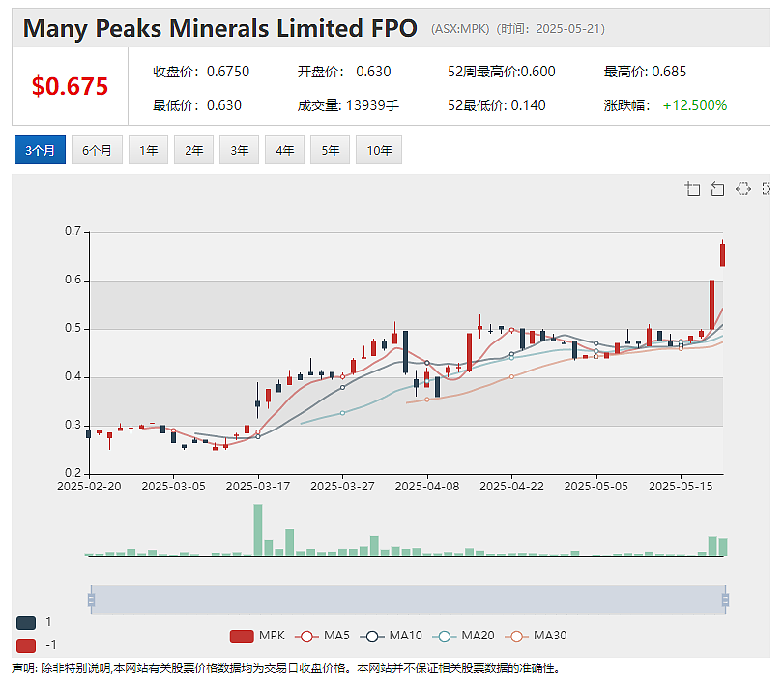Choose the 4年 time range tab
This screenshot has height=682, width=784.
[285, 150]
